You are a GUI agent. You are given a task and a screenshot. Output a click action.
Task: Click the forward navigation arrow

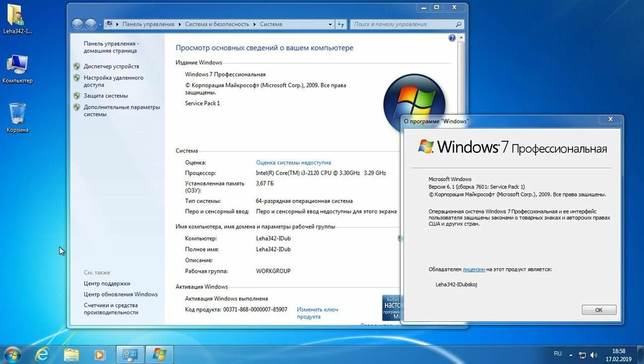point(91,24)
